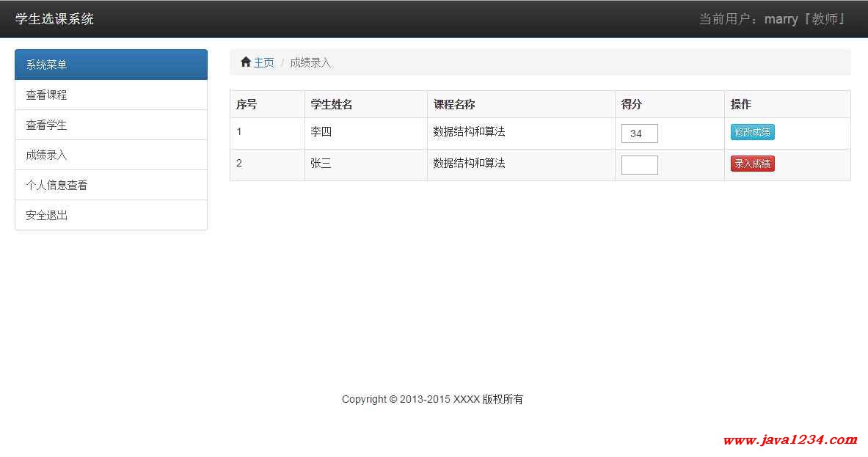Choose 安全退出 to log out

112,215
